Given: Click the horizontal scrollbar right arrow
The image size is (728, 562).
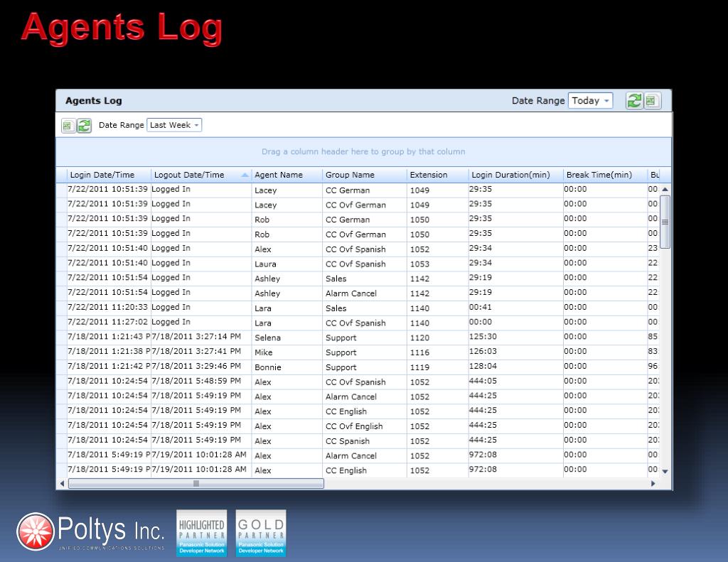Looking at the screenshot, I should click(653, 484).
